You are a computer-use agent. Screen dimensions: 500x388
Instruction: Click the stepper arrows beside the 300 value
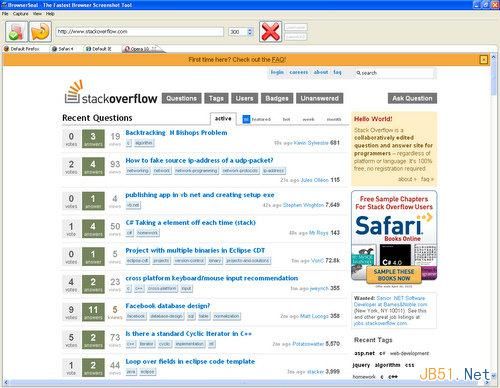(250, 32)
